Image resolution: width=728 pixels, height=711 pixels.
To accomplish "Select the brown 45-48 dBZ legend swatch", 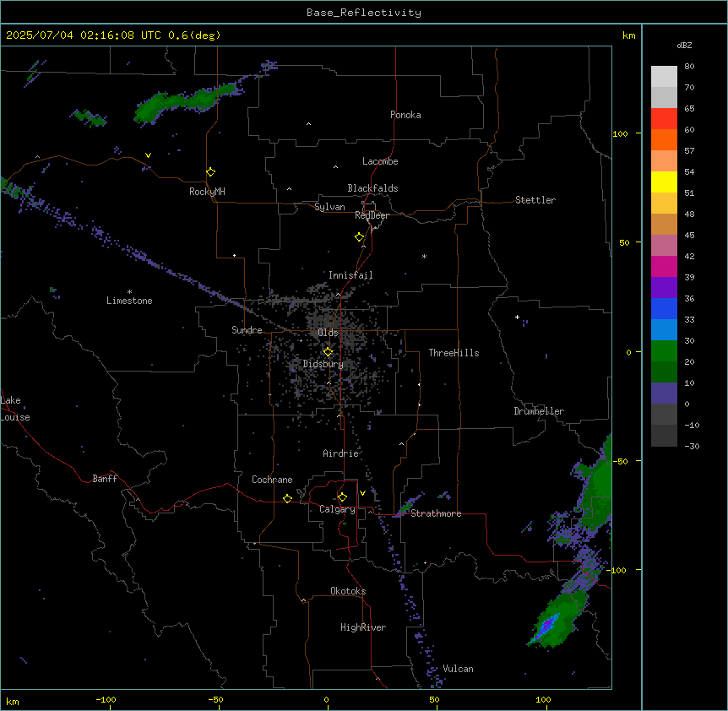I will (664, 224).
